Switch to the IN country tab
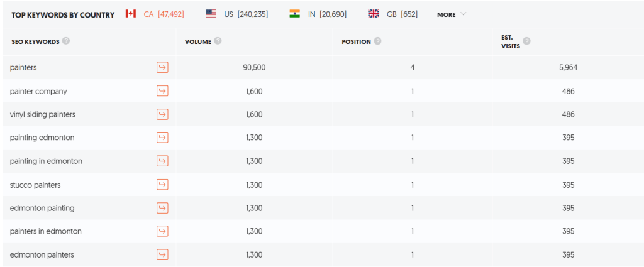 pyautogui.click(x=319, y=14)
